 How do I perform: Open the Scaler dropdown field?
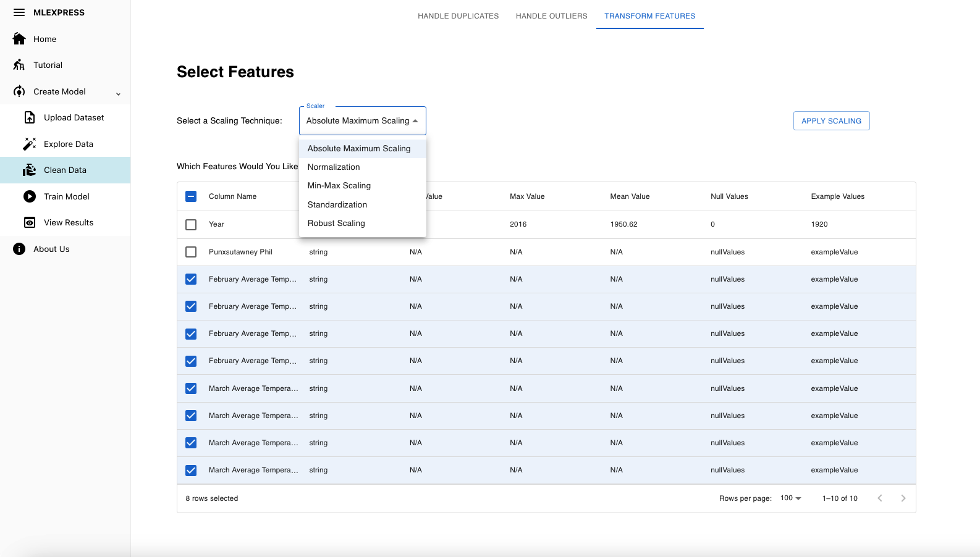pyautogui.click(x=363, y=121)
